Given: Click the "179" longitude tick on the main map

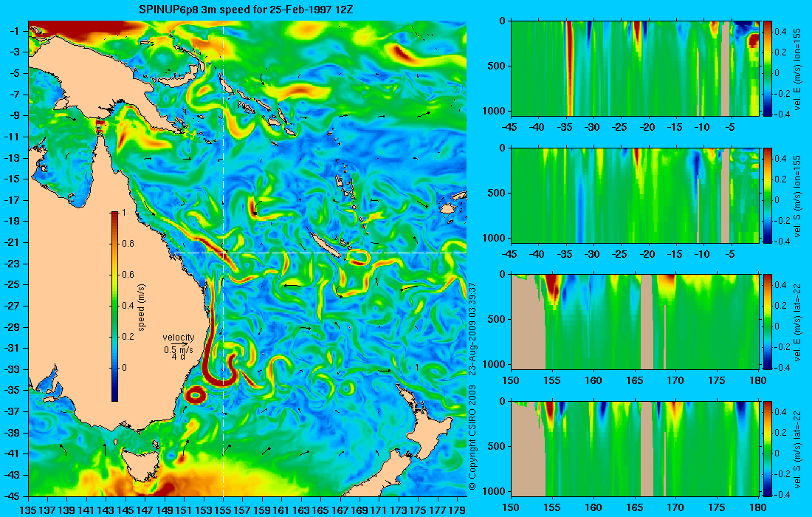Looking at the screenshot, I should (x=457, y=510).
